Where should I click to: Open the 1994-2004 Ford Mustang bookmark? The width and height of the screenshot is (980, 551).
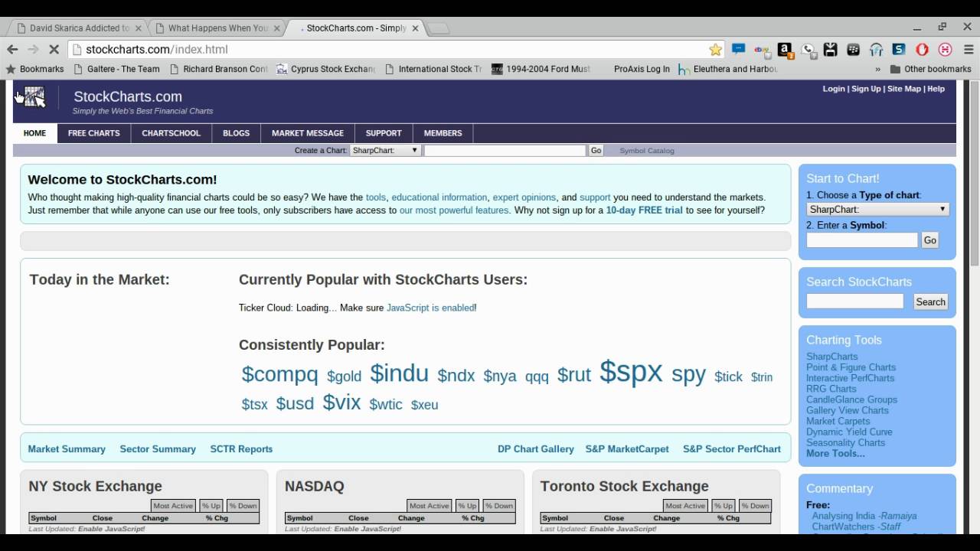[541, 69]
